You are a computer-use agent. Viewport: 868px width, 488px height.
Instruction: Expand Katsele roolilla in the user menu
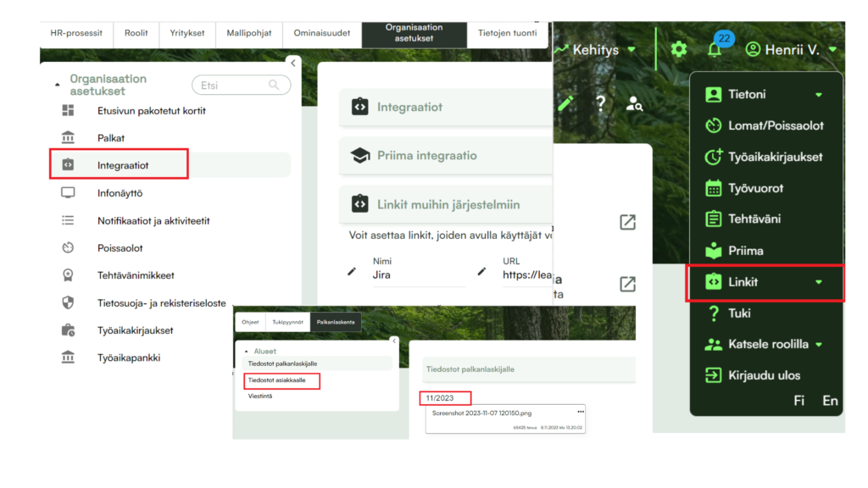819,345
